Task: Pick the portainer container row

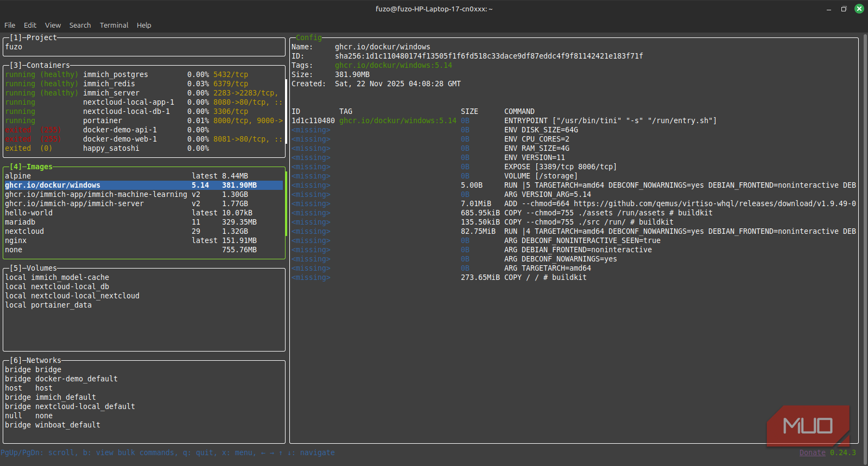Action: coord(144,120)
